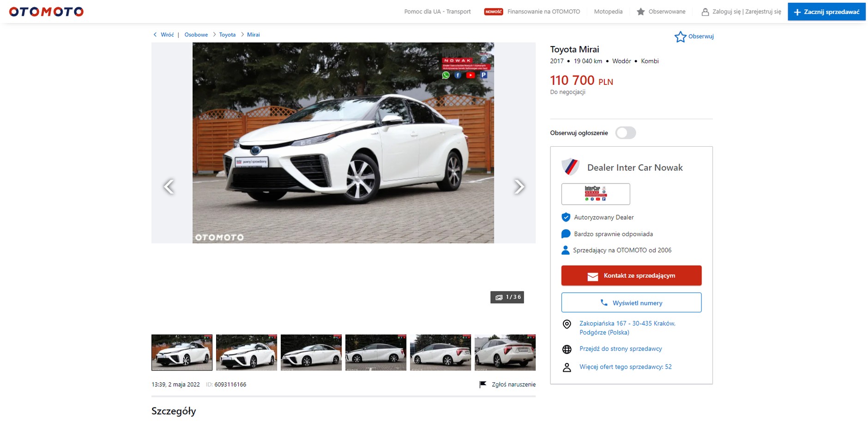The height and width of the screenshot is (423, 868).
Task: Click the red NOWOŚĆ badge
Action: (x=493, y=12)
